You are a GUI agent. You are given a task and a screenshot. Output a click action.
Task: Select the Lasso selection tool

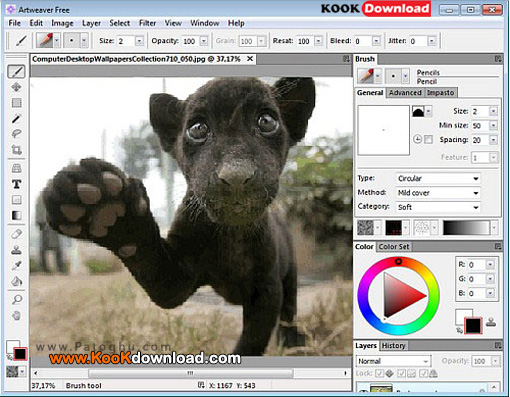[x=16, y=134]
